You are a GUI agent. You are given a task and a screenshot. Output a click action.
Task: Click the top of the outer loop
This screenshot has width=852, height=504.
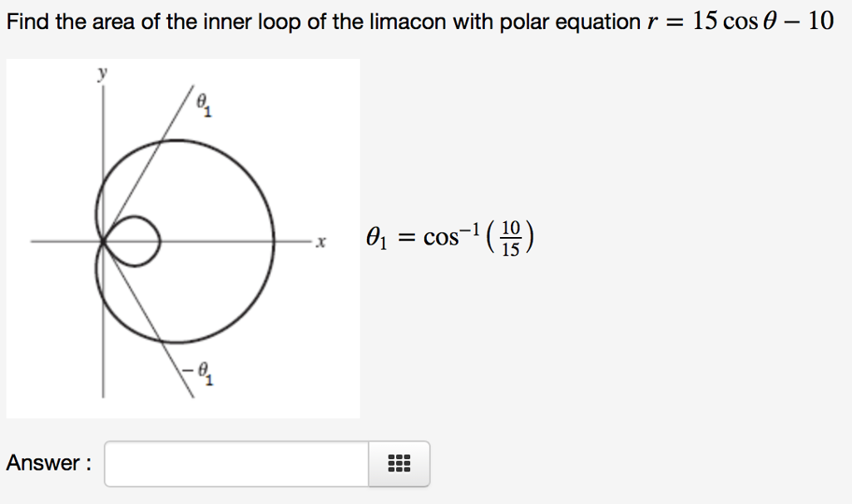click(175, 141)
